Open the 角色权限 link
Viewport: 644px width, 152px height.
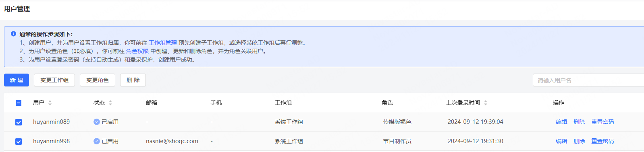137,51
